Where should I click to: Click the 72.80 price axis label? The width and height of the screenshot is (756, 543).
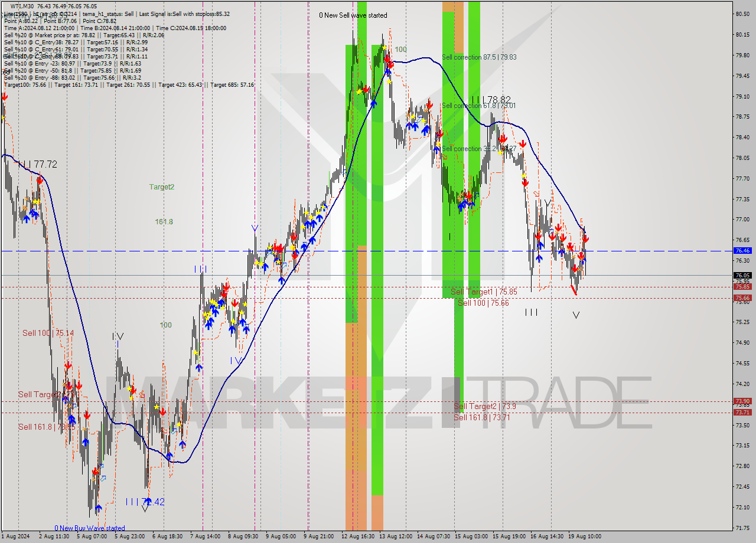[742, 466]
